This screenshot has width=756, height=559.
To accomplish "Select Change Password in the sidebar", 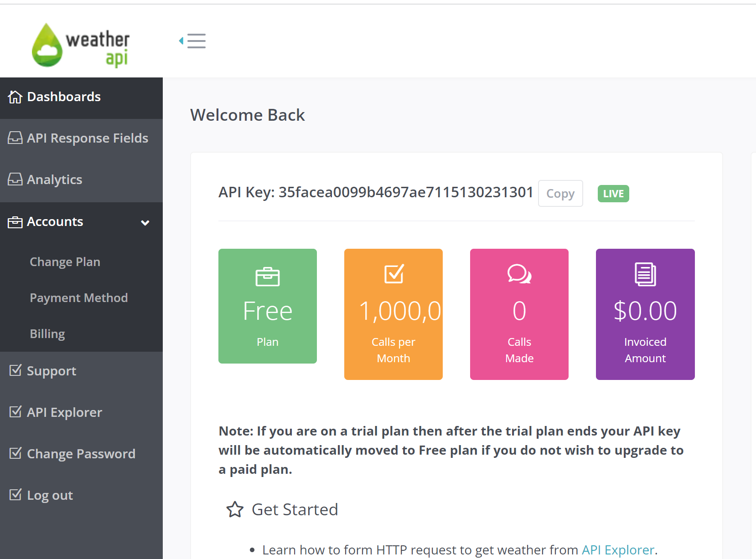I will point(81,454).
